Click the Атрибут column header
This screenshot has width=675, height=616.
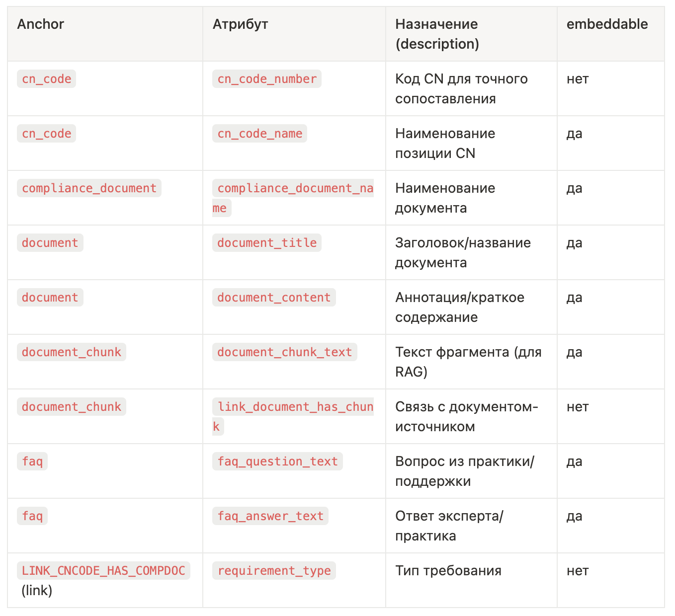tap(240, 24)
